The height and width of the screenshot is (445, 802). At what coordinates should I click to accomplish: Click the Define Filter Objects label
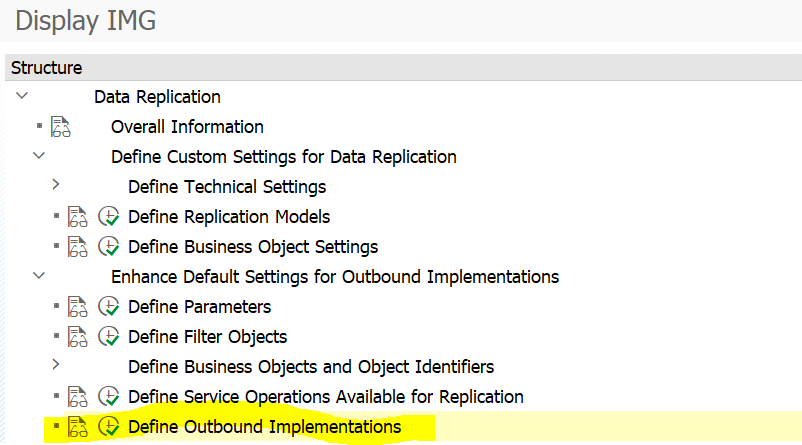pyautogui.click(x=207, y=337)
